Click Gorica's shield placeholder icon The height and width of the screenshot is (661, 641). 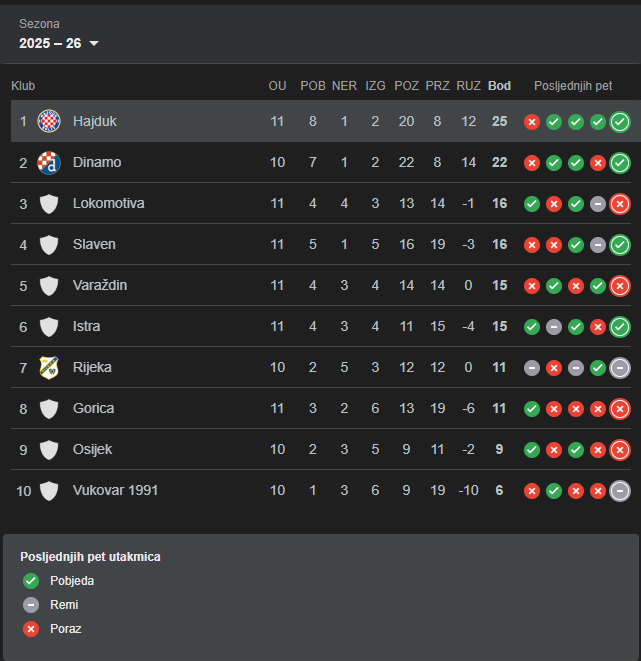point(49,408)
